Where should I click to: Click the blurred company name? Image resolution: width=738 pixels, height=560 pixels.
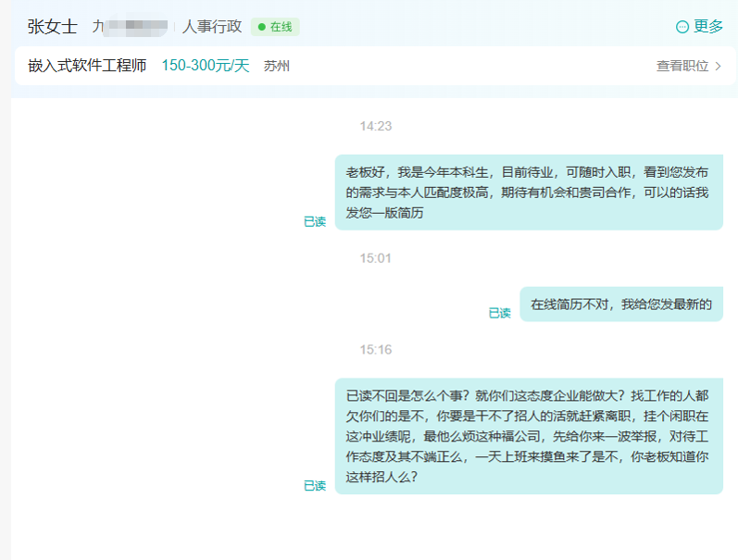click(x=131, y=27)
